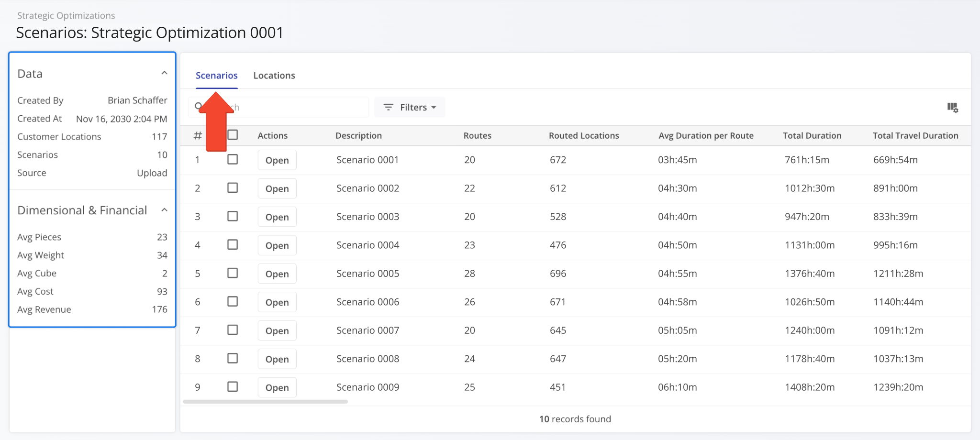Viewport: 980px width, 440px height.
Task: Open the column settings icon
Action: 953,108
